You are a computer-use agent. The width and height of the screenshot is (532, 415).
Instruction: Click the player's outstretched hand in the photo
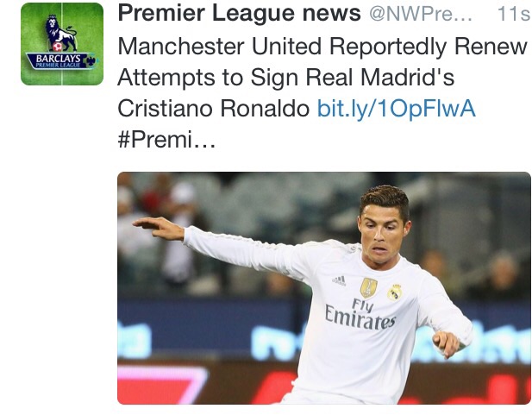pos(158,229)
